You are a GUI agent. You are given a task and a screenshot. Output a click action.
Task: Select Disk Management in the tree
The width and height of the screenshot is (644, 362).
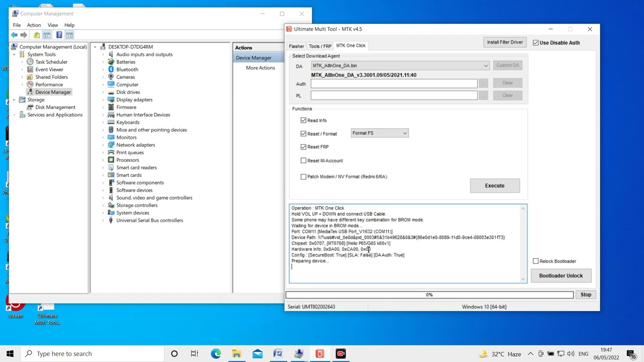coord(55,107)
